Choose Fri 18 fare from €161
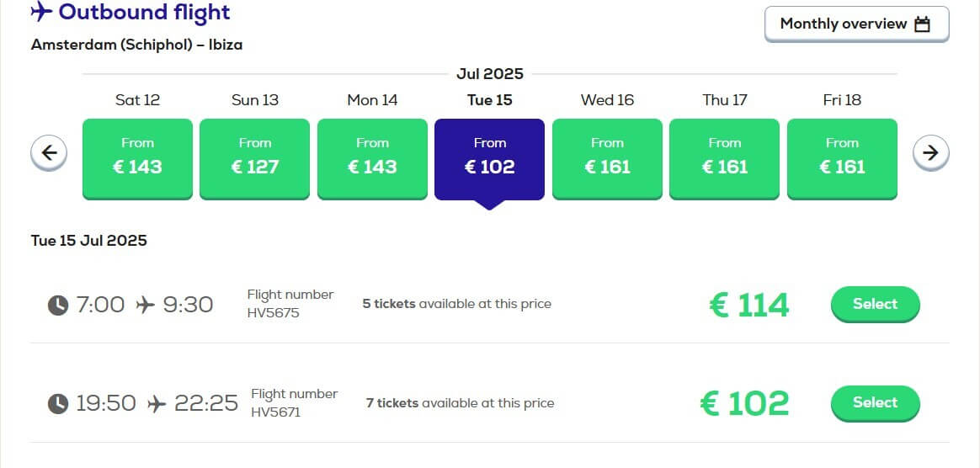Image resolution: width=980 pixels, height=468 pixels. point(842,159)
